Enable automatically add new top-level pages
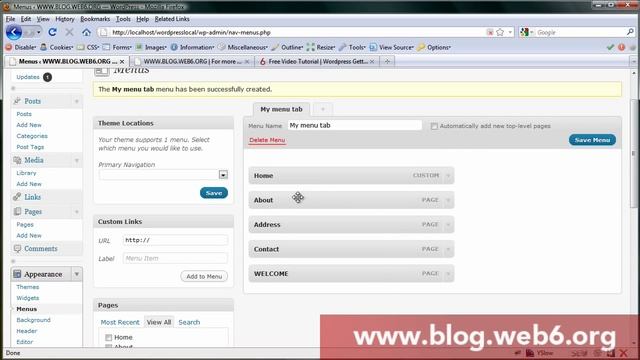Viewport: 640px width, 360px height. (434, 126)
